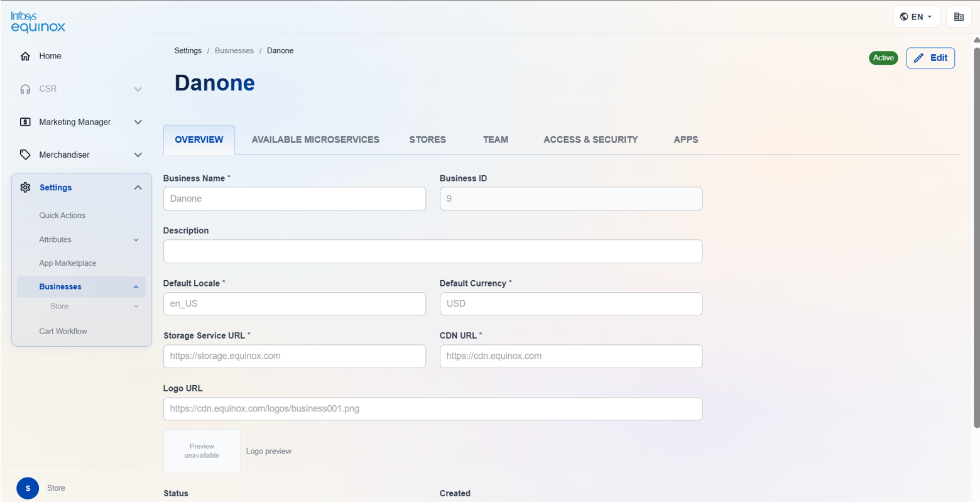
Task: Click the Active status badge
Action: 883,58
